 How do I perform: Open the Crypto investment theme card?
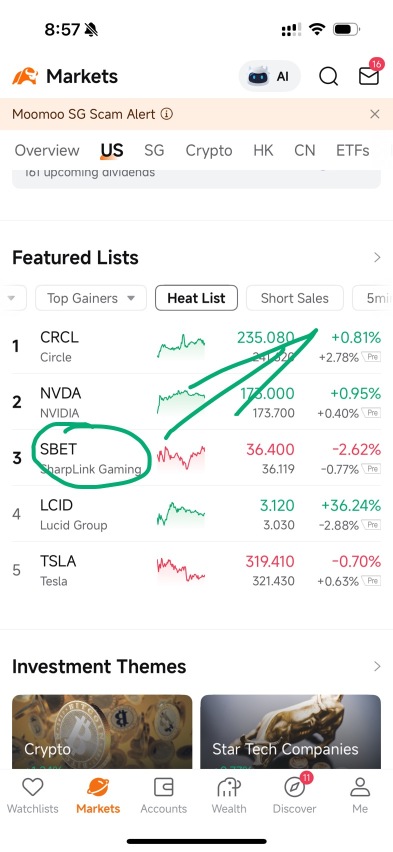[x=102, y=732]
